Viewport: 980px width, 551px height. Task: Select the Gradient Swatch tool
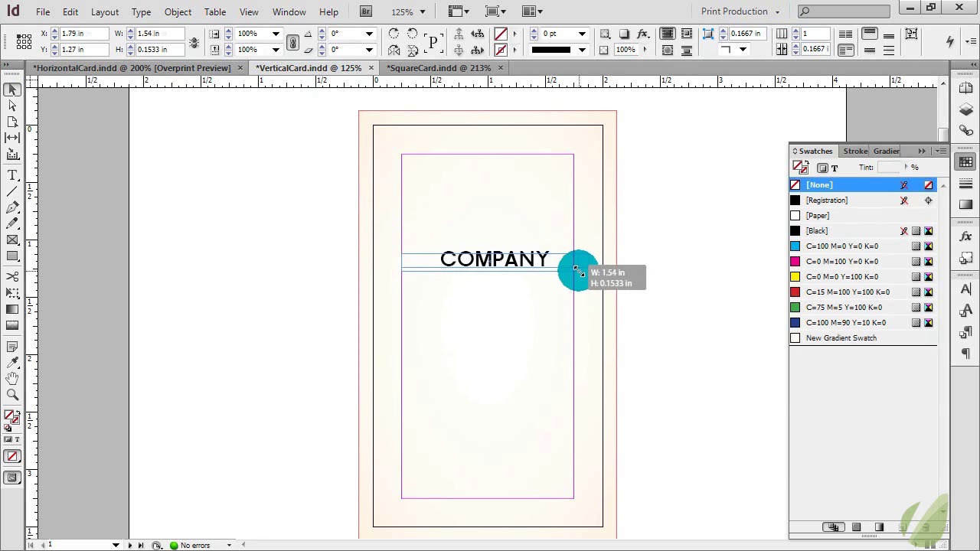12,309
